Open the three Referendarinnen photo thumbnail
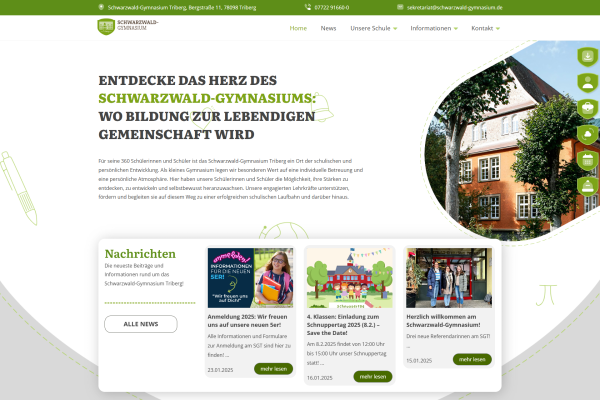The width and height of the screenshot is (600, 400). pos(449,278)
